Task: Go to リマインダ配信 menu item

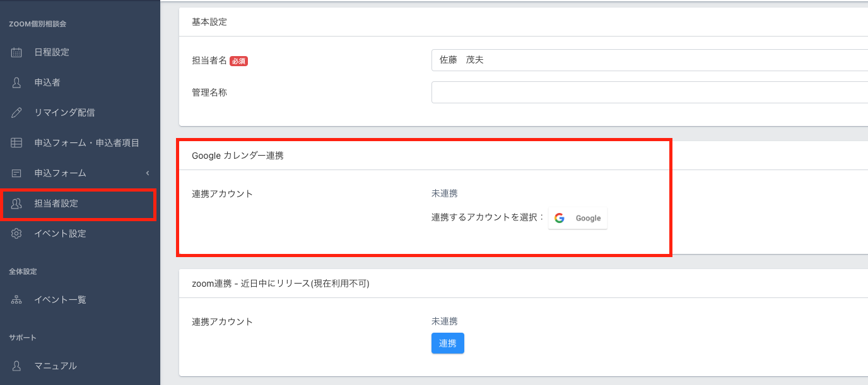Action: 64,113
